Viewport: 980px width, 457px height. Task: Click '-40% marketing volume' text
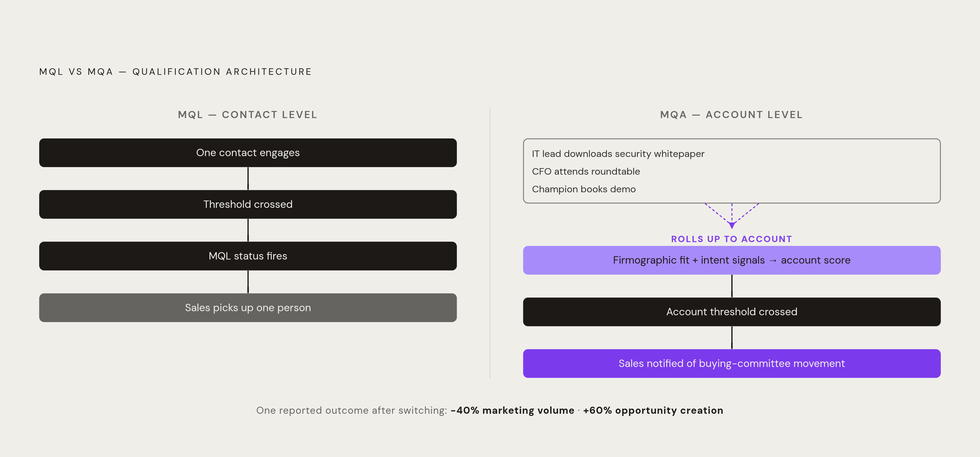point(512,410)
